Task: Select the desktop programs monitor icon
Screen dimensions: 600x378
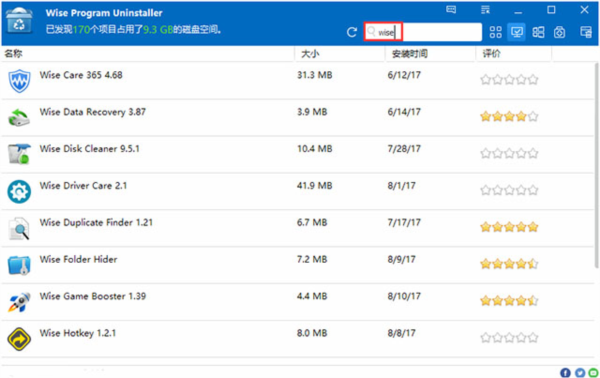Action: click(517, 32)
